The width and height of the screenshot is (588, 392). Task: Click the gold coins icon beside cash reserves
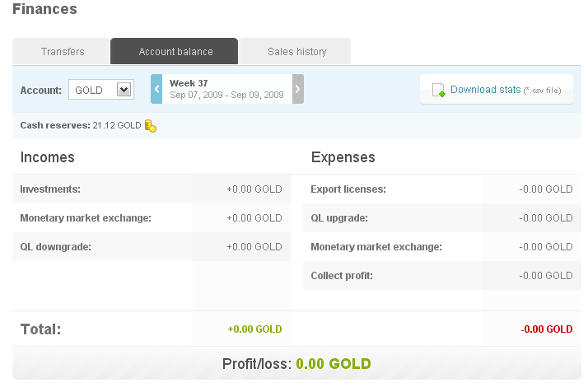[x=150, y=126]
